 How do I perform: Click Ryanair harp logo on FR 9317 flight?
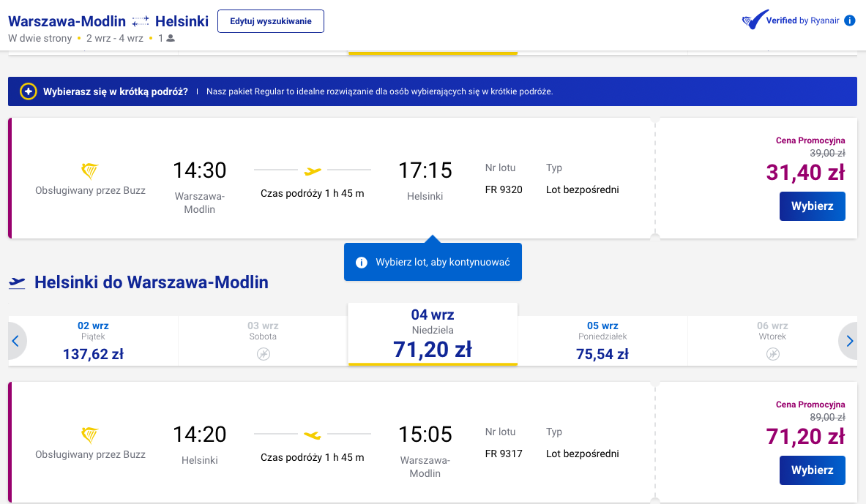coord(89,435)
